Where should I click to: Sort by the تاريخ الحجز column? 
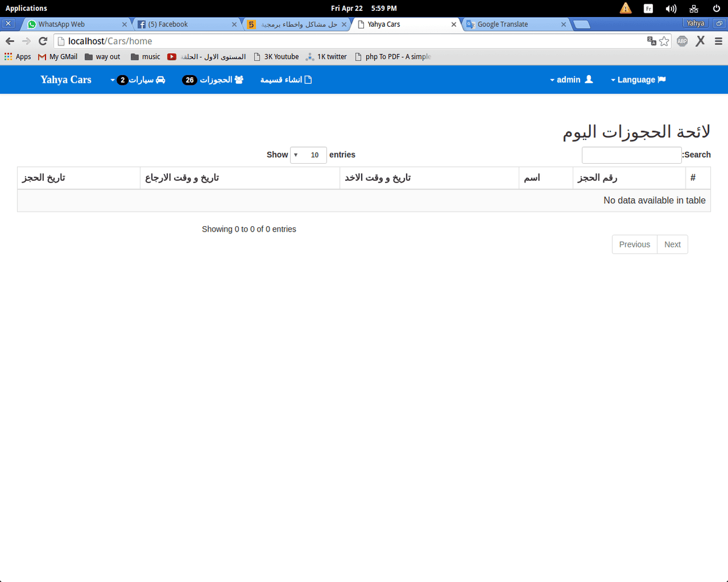79,178
